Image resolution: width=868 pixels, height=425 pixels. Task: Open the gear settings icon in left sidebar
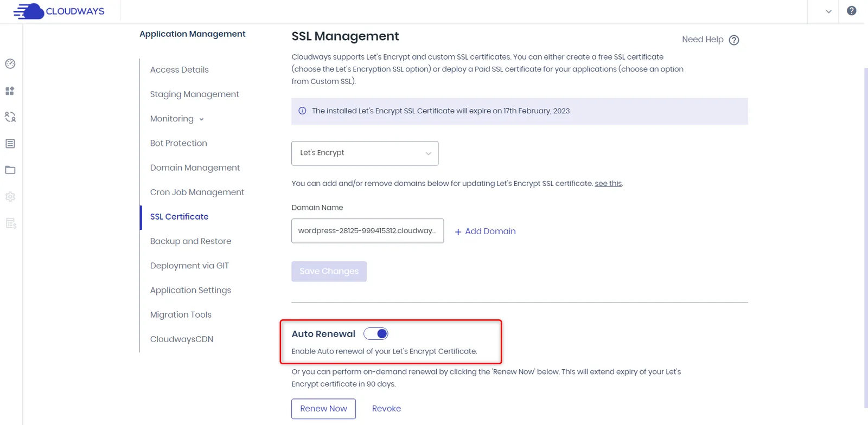[x=10, y=197]
